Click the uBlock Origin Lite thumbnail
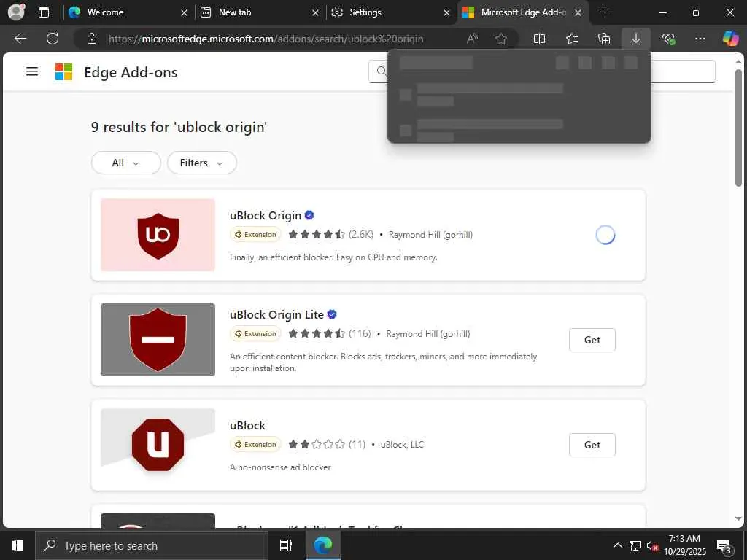Image resolution: width=747 pixels, height=560 pixels. pyautogui.click(x=158, y=340)
